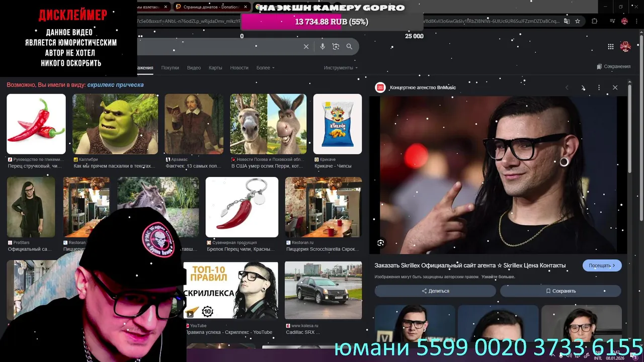644x362 pixels.
Task: Open the title Заказать Skrillex Официальный сайт агента
Action: point(470,265)
